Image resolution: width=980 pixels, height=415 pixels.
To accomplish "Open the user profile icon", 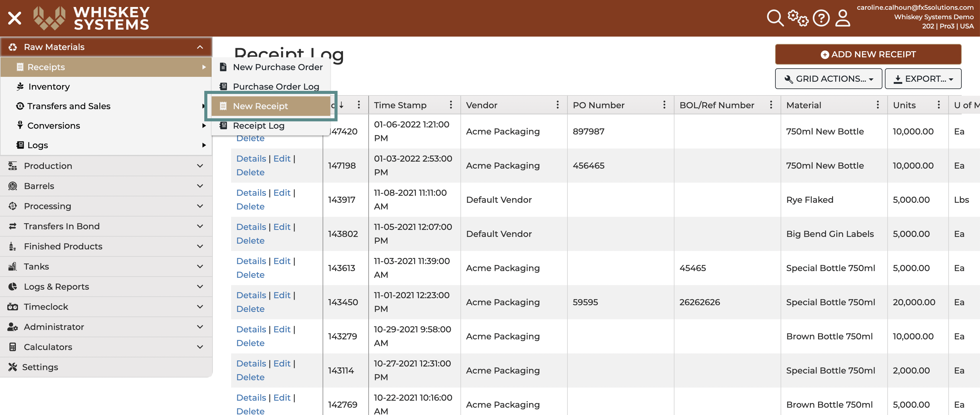I will (x=843, y=18).
